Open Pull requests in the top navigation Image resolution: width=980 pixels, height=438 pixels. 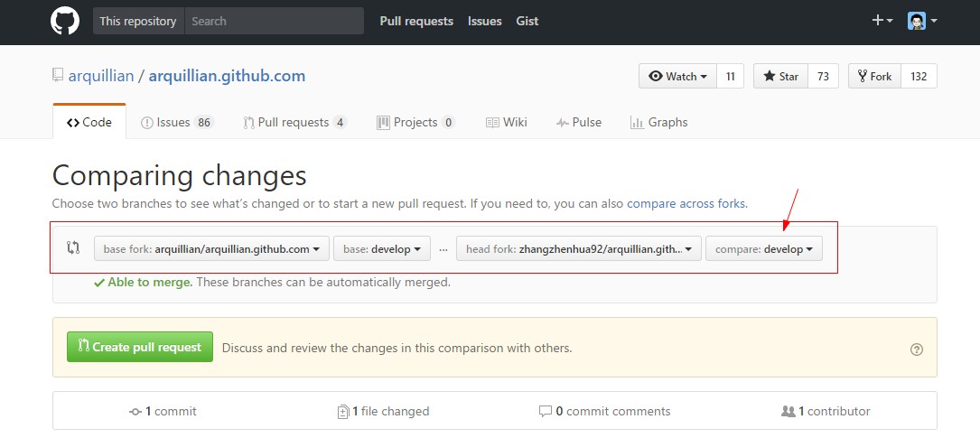pos(416,22)
